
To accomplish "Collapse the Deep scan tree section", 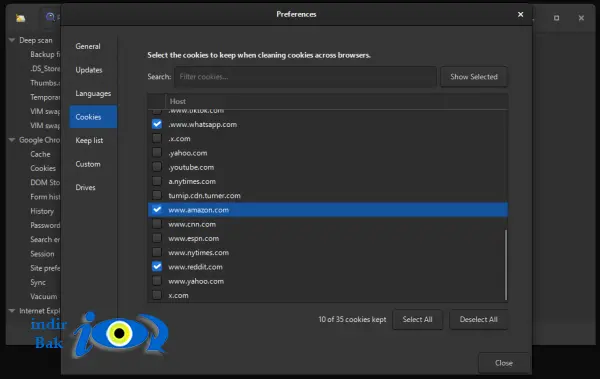I will [12, 40].
